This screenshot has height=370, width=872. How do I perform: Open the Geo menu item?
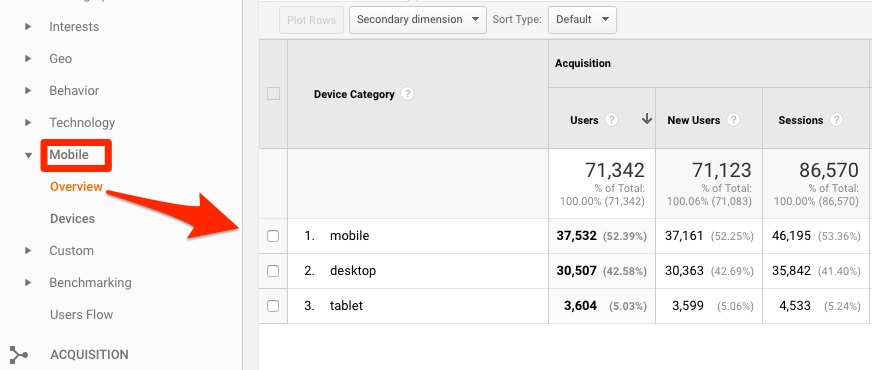point(61,58)
